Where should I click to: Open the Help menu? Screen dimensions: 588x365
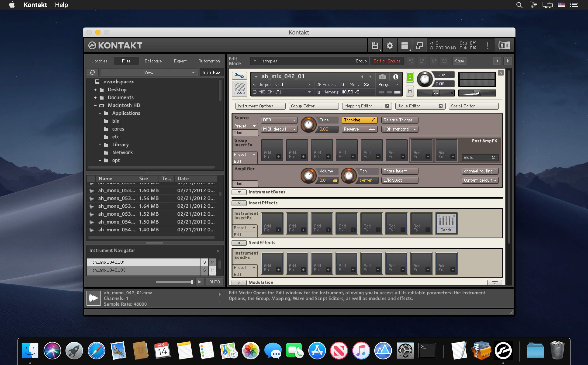[x=61, y=5]
